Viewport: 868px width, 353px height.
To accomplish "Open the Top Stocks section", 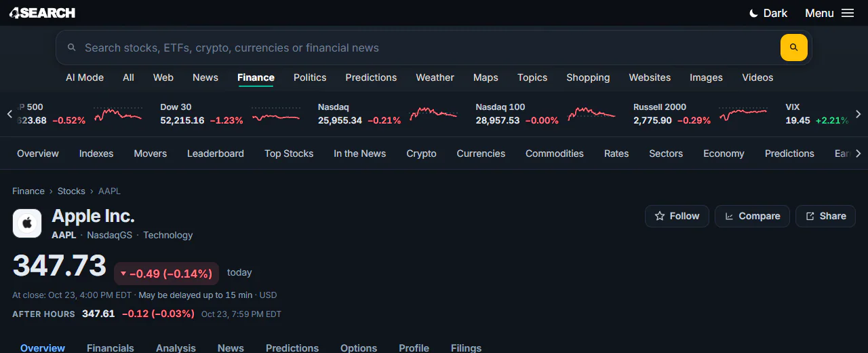I will click(x=289, y=153).
